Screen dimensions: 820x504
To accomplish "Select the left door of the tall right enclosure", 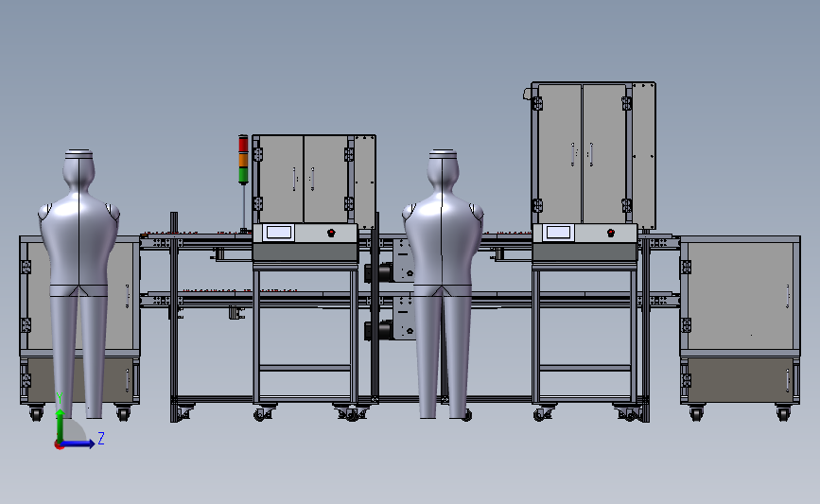I will coord(559,154).
